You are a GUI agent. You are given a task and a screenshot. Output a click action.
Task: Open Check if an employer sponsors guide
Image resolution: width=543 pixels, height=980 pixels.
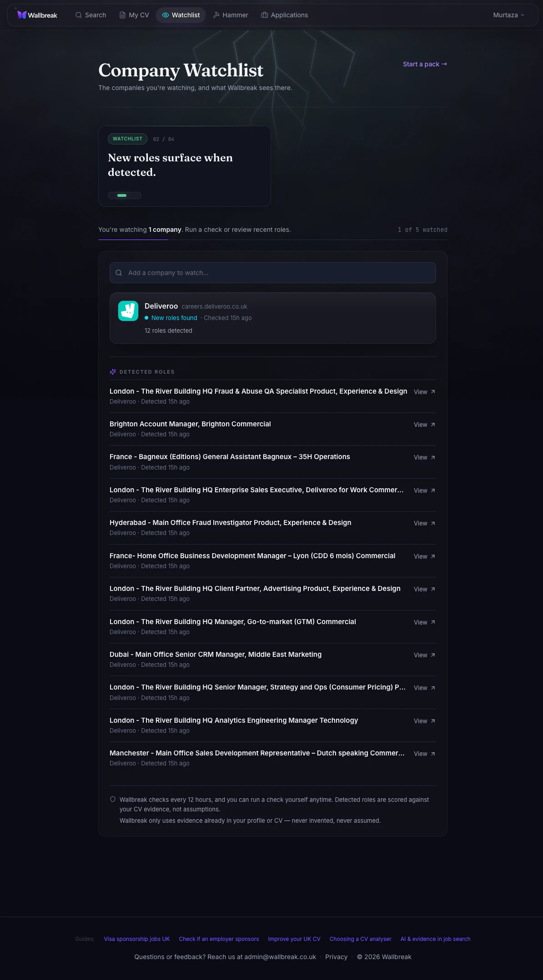tap(219, 939)
